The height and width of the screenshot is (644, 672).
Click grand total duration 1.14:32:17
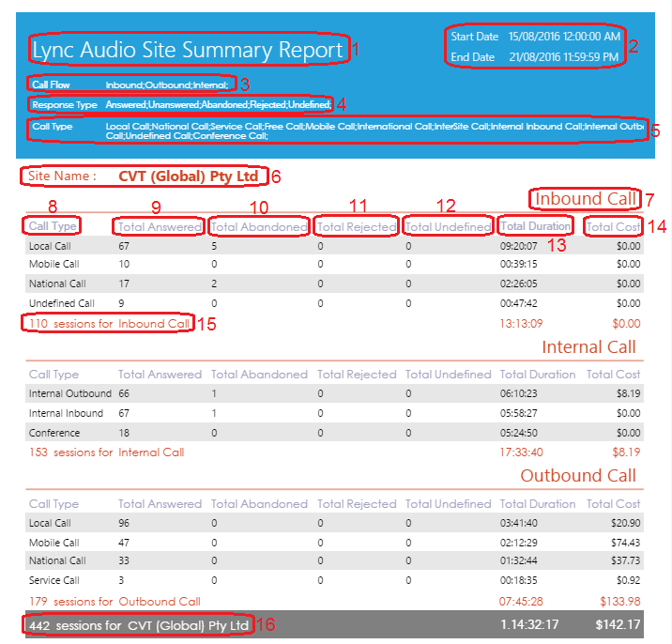(529, 624)
